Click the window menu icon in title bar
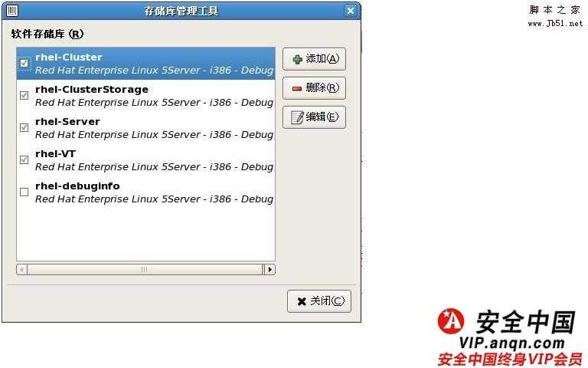 point(12,11)
